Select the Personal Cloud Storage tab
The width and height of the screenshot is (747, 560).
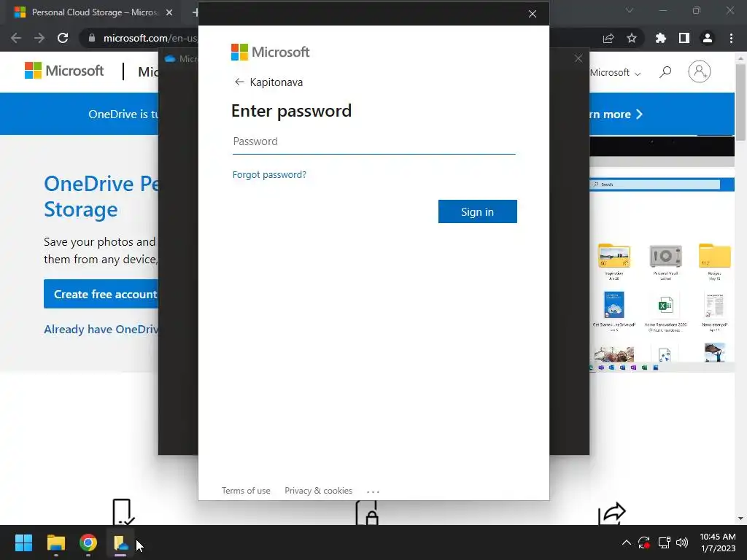[x=93, y=12]
